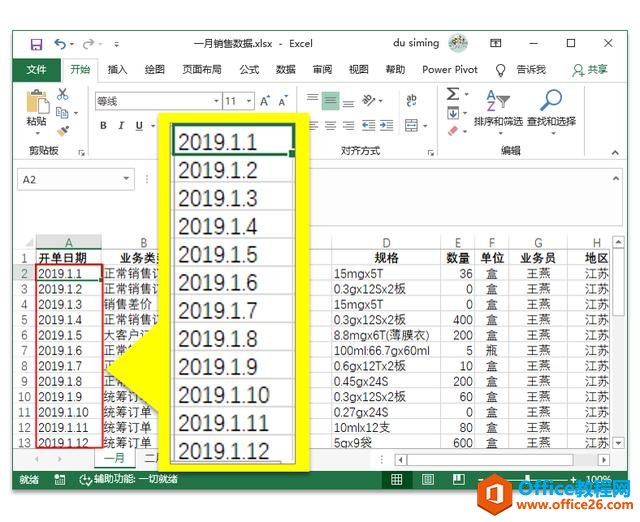640x522 pixels.
Task: Select the Format Painter brush
Action: coord(62,131)
